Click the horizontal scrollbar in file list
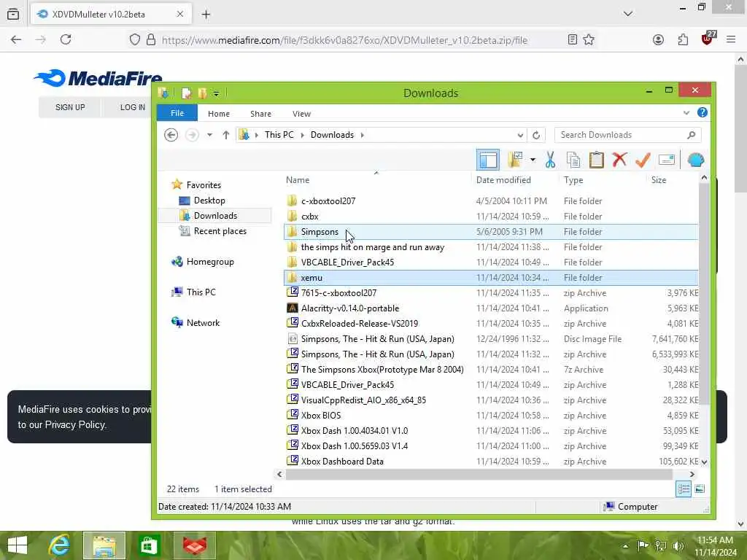The width and height of the screenshot is (747, 560). [479, 474]
